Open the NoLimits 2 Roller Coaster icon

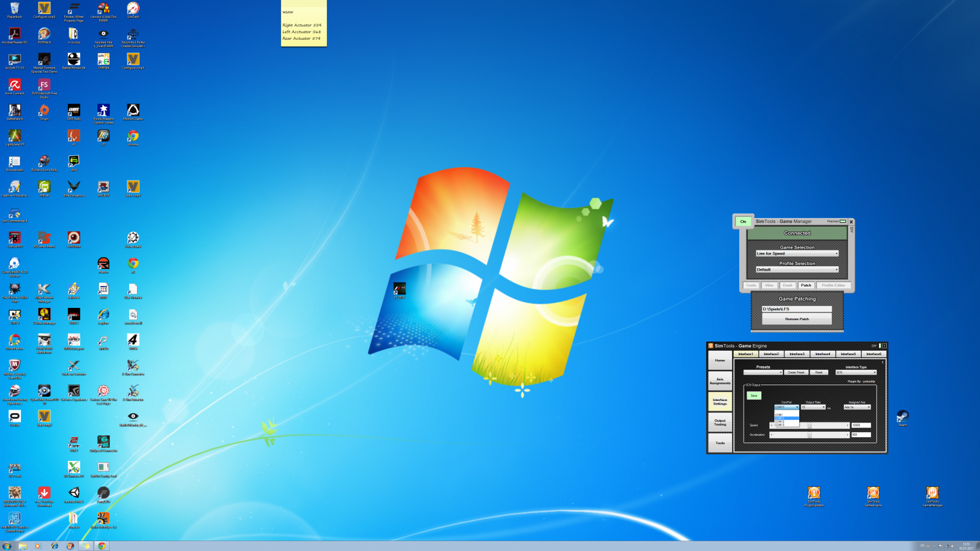click(133, 37)
